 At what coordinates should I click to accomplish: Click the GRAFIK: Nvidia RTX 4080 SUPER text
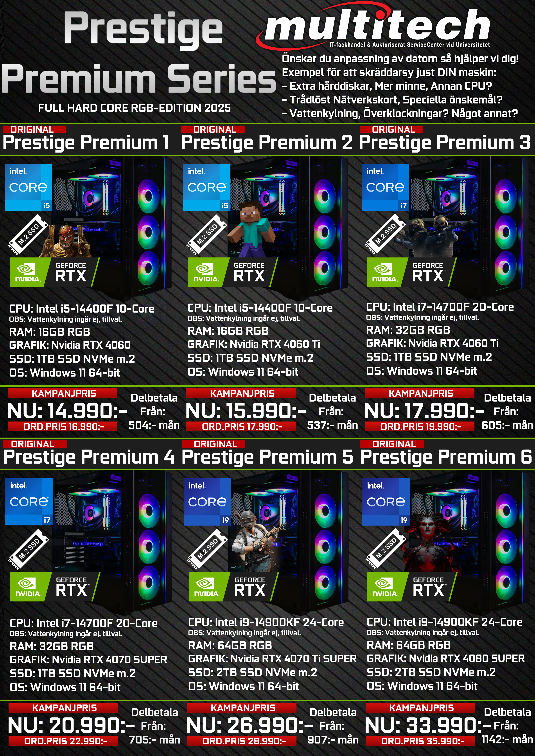[x=445, y=658]
